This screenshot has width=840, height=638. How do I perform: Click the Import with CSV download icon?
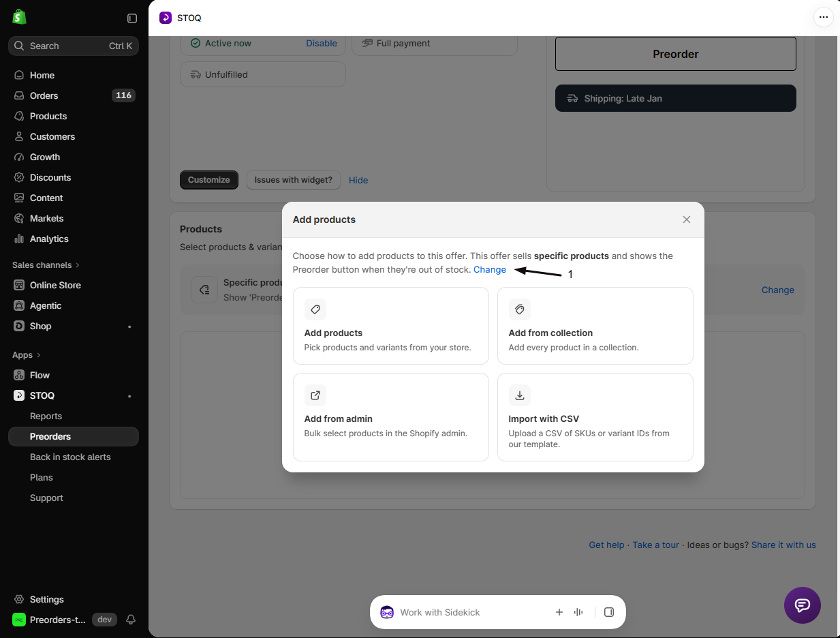519,395
